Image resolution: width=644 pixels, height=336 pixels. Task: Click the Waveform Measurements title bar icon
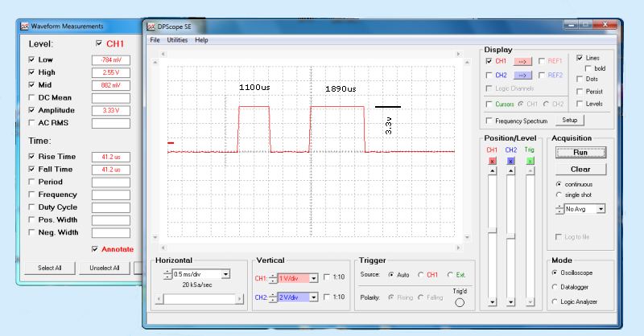tap(25, 27)
